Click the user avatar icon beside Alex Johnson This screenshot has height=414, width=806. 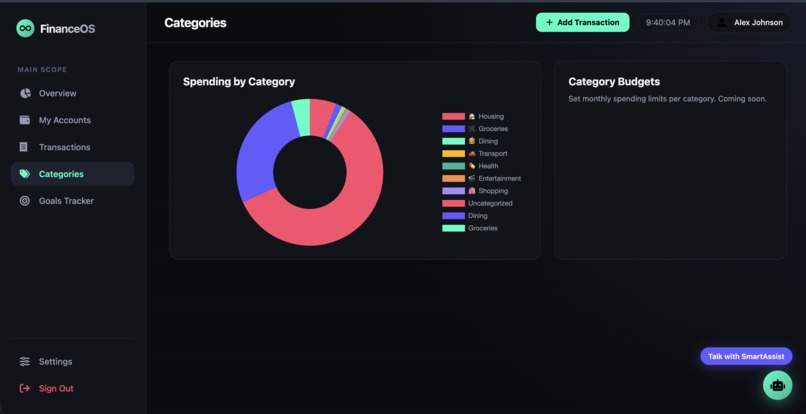pyautogui.click(x=722, y=23)
